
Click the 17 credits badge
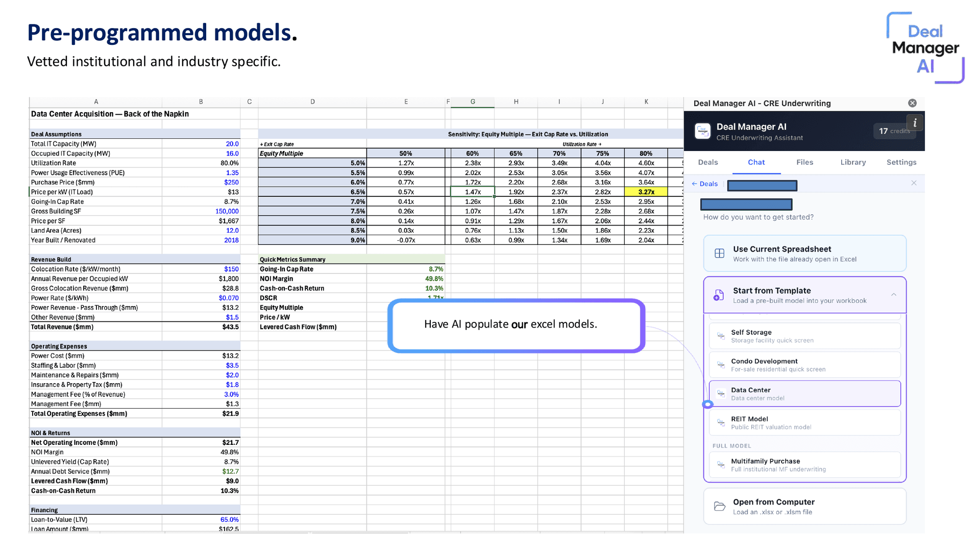click(893, 131)
